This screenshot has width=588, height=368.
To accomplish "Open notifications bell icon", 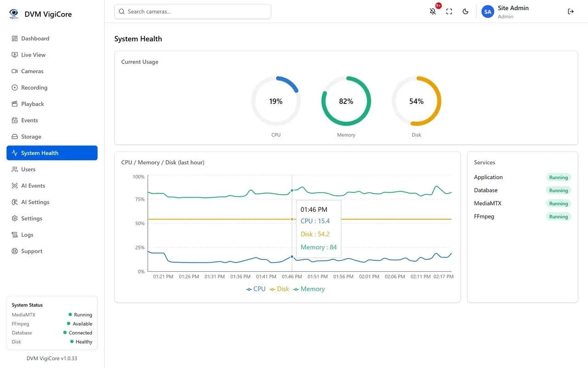I will click(x=433, y=11).
